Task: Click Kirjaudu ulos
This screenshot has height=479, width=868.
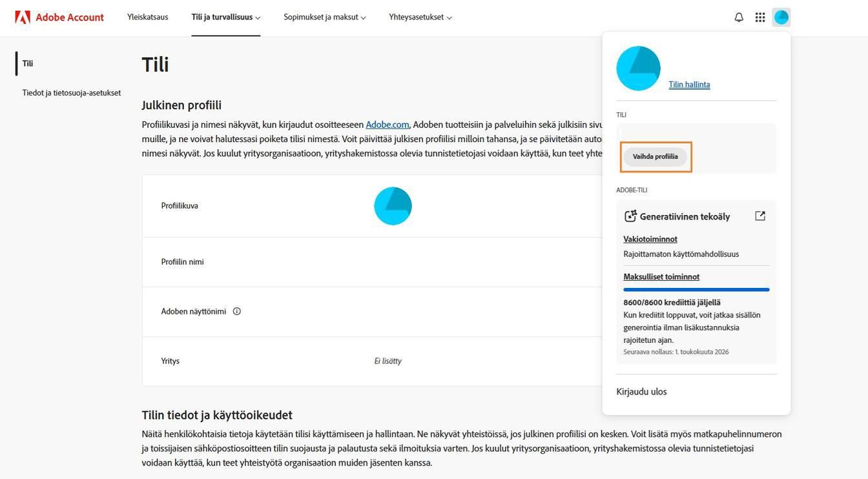Action: click(641, 392)
